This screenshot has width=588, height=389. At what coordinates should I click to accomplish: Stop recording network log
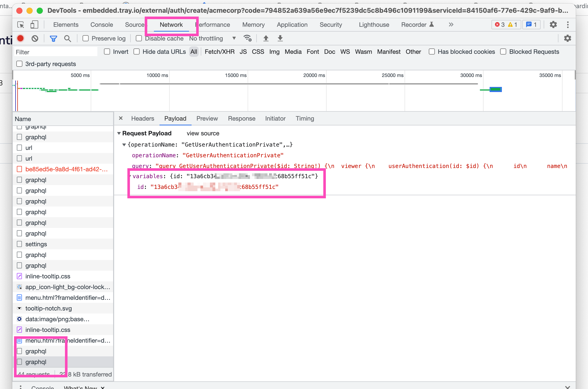[20, 38]
